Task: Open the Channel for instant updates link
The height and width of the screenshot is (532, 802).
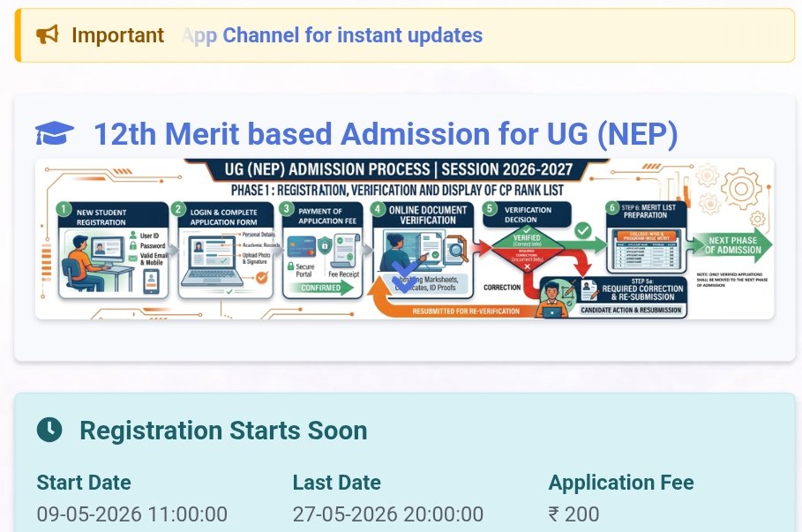Action: (x=352, y=35)
